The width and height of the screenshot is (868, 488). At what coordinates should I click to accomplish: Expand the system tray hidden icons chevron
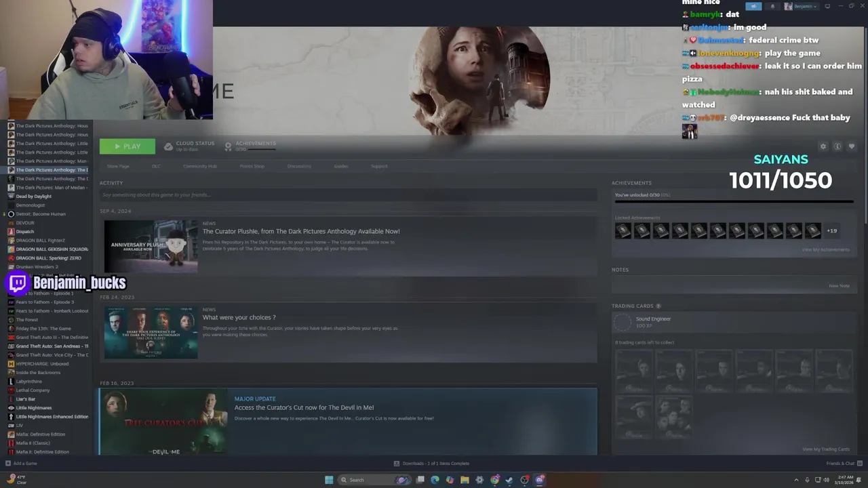click(796, 480)
